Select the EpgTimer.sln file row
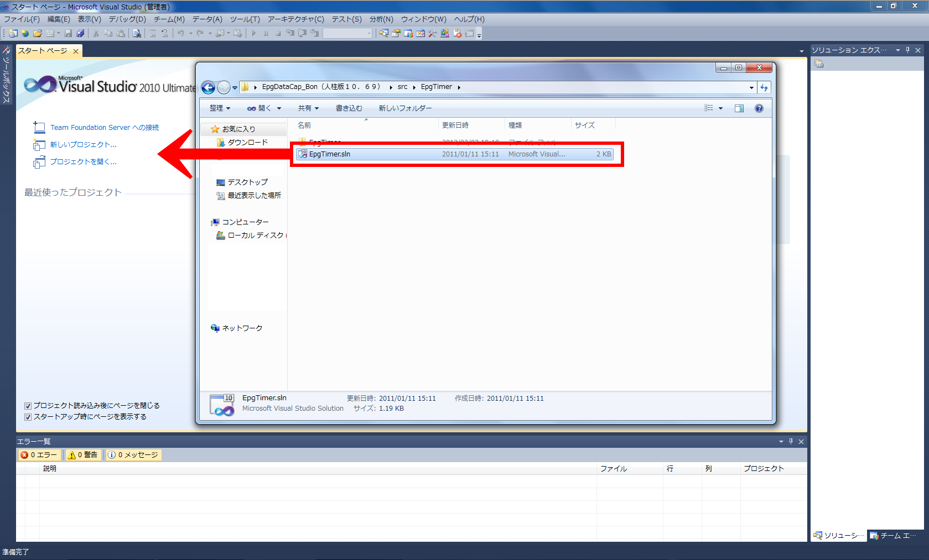Screen dimensions: 929x560 [x=455, y=154]
